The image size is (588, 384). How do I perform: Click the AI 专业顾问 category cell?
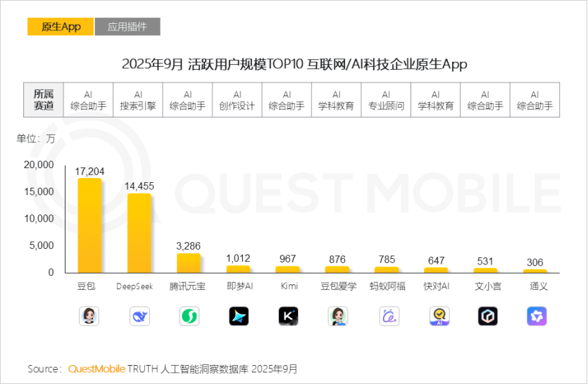pyautogui.click(x=386, y=100)
